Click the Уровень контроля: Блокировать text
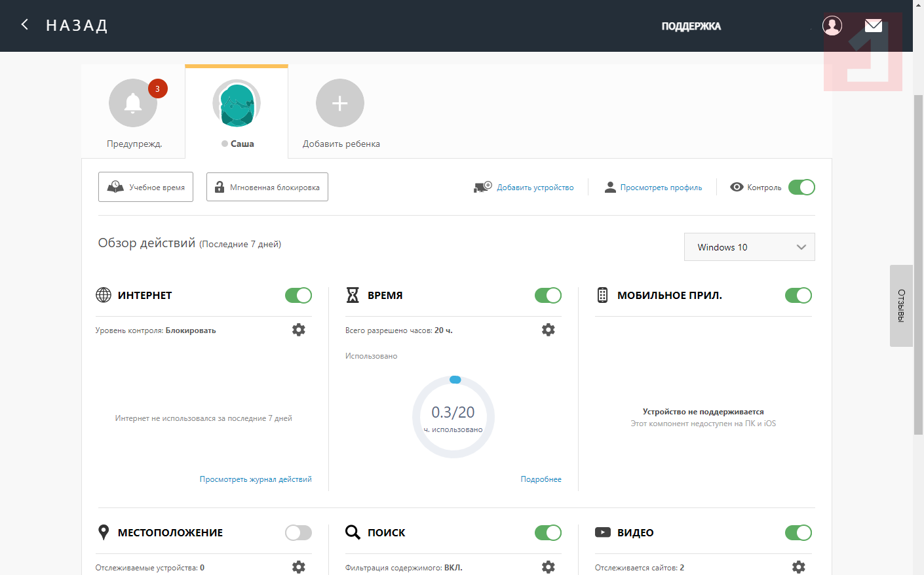This screenshot has height=575, width=924. (x=156, y=330)
